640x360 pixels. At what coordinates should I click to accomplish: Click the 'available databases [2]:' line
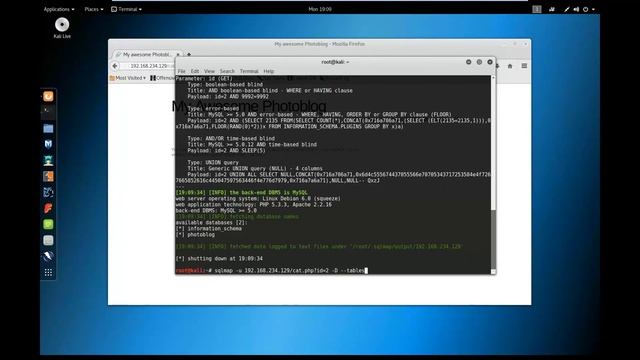point(211,222)
